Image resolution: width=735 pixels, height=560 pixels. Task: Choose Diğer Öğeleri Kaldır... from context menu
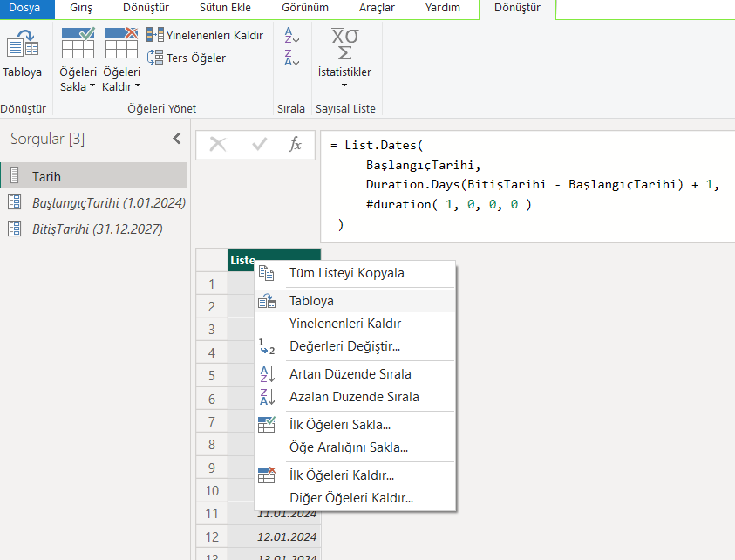tap(355, 498)
